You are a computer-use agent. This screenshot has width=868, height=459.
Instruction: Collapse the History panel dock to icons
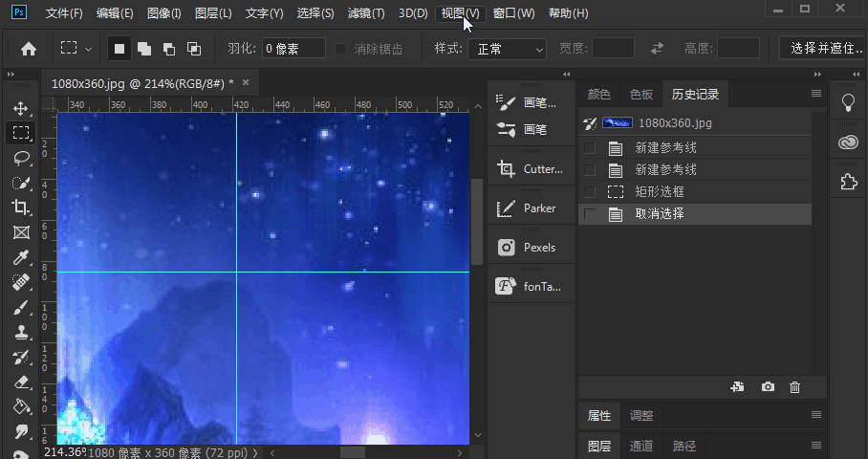(x=817, y=75)
